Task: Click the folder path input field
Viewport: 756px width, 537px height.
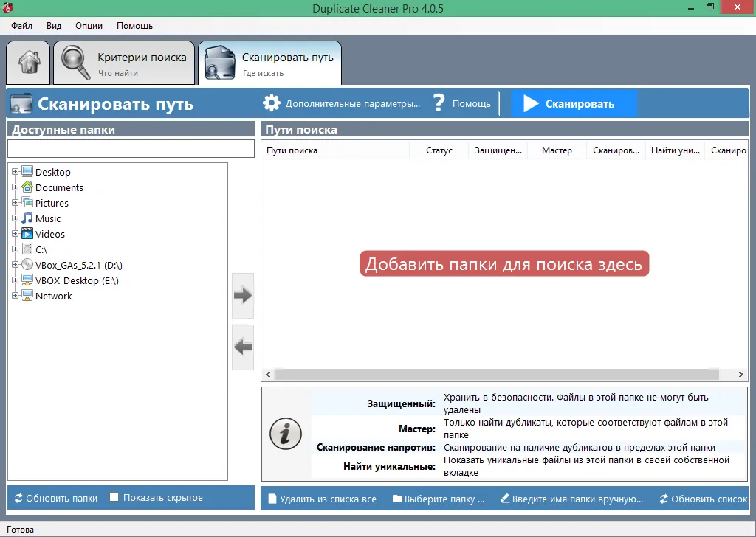Action: point(131,149)
